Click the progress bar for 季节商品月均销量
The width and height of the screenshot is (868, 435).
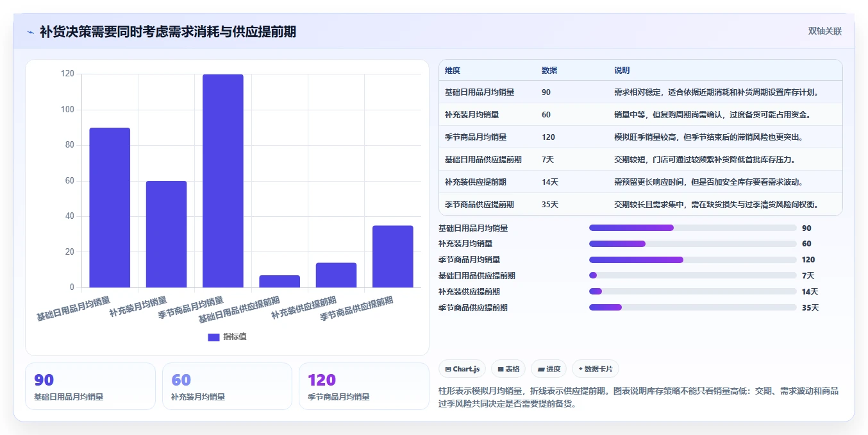[692, 260]
